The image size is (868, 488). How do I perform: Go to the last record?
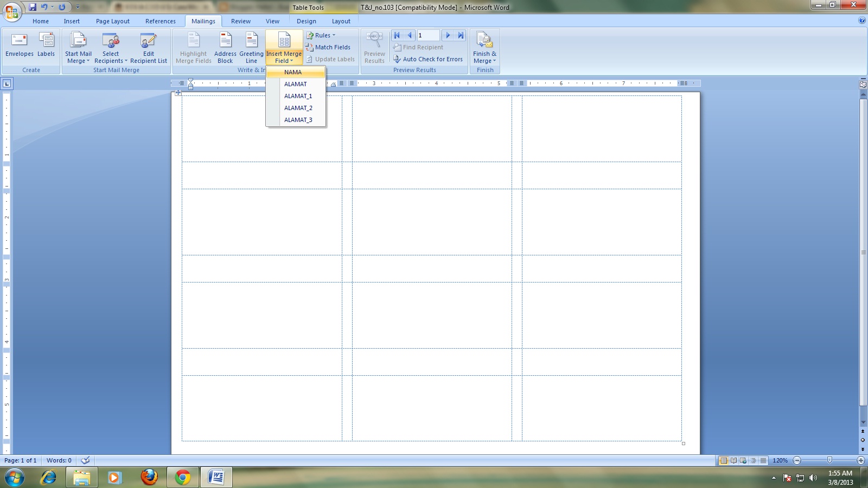pos(461,35)
